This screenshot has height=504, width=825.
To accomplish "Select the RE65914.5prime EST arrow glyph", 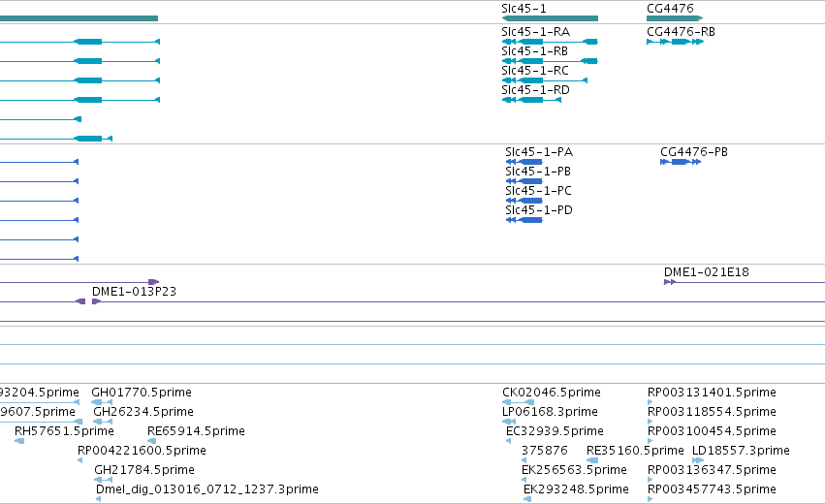I will 151,441.
